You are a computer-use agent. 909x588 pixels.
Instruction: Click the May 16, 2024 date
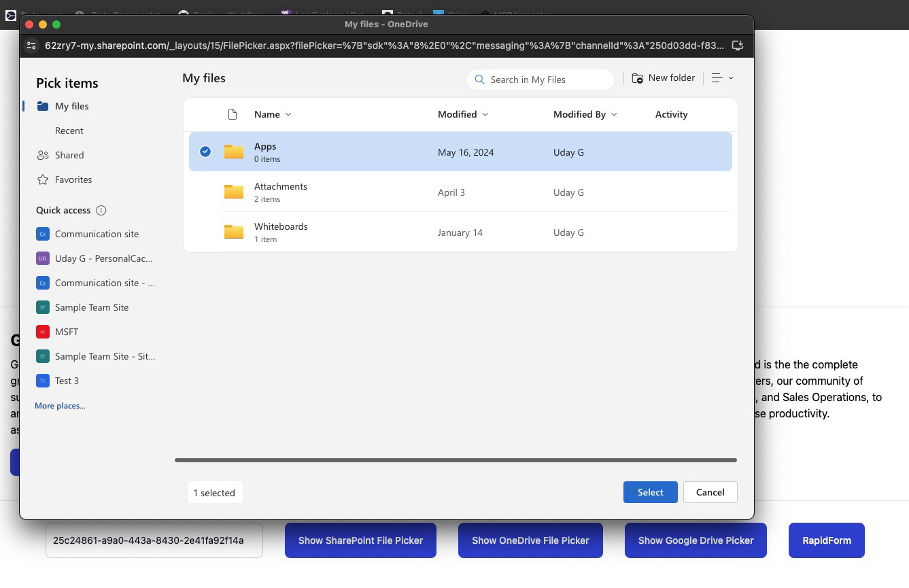[x=466, y=152]
